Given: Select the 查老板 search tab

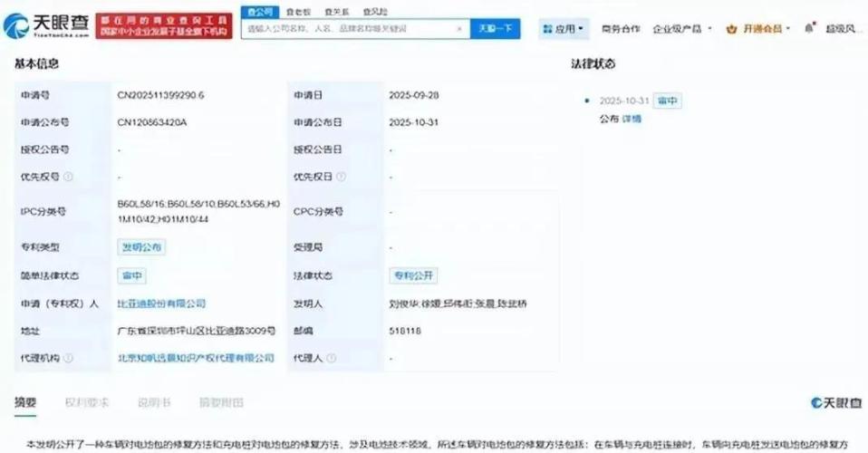Looking at the screenshot, I should 298,12.
